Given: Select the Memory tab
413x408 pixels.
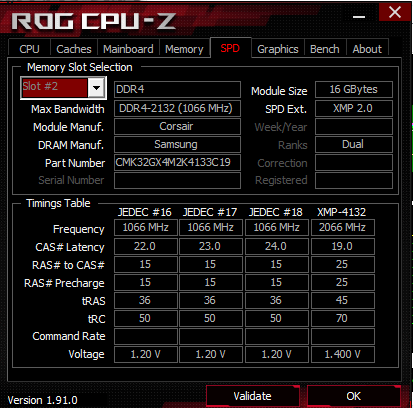Looking at the screenshot, I should tap(184, 49).
